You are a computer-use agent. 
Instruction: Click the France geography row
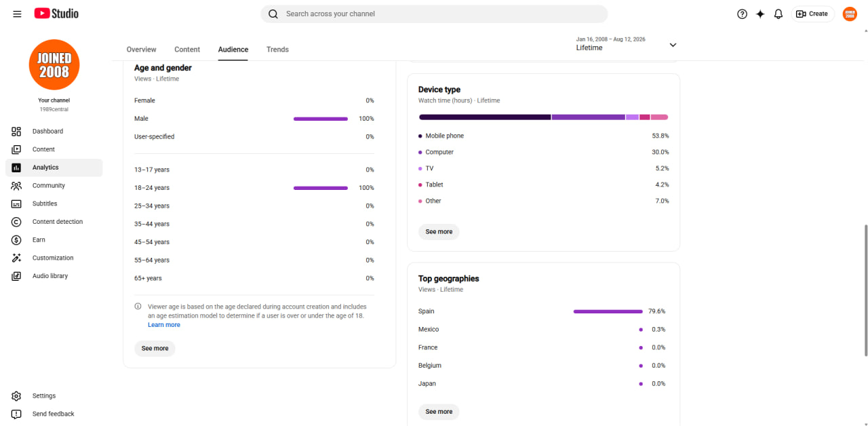542,347
